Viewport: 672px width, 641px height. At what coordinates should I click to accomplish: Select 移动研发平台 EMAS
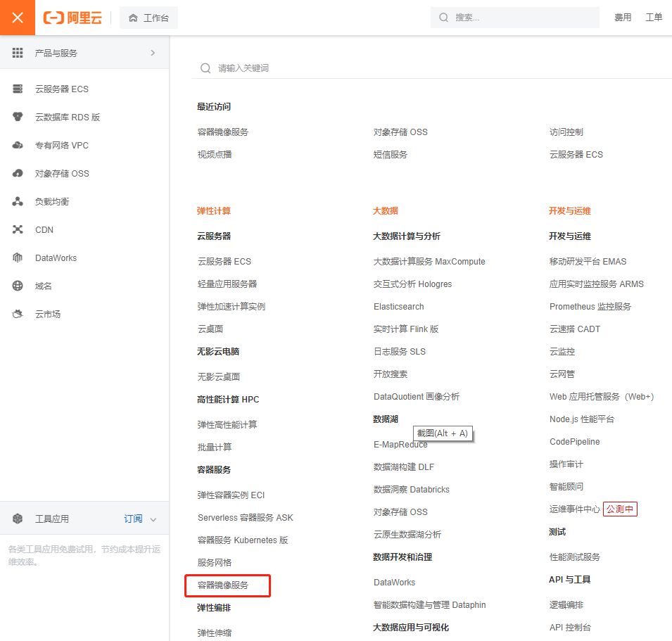tap(588, 261)
